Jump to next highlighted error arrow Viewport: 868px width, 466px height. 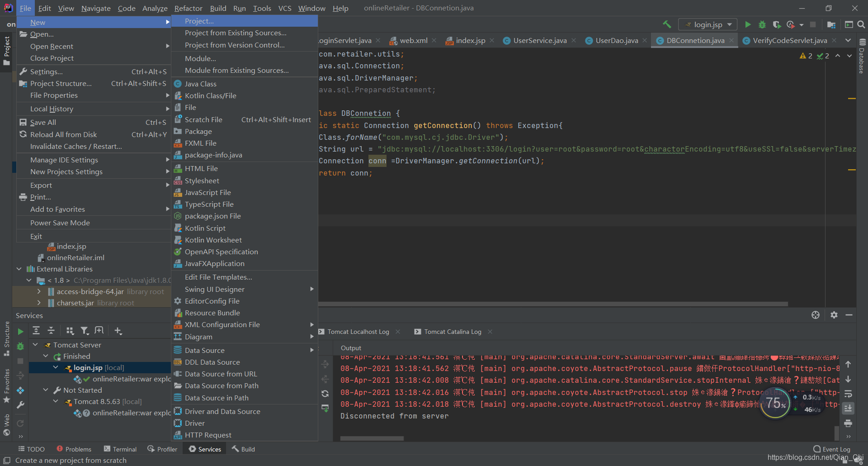[x=849, y=56]
